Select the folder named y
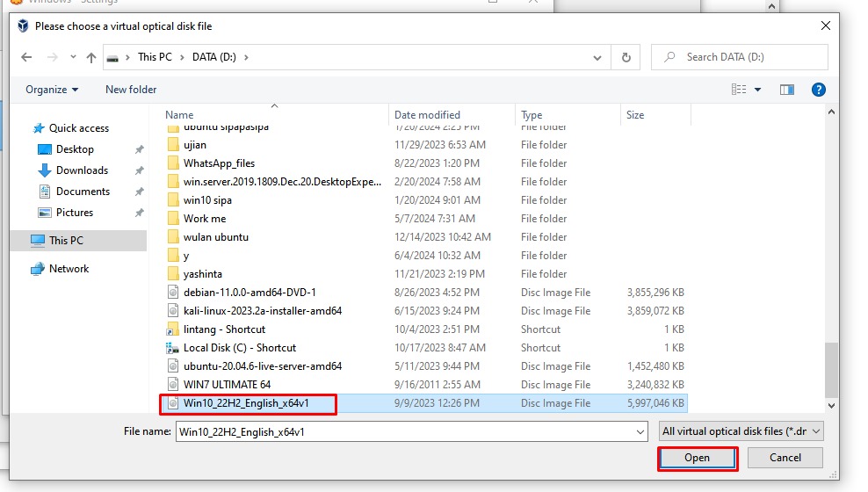The image size is (868, 492). click(186, 256)
